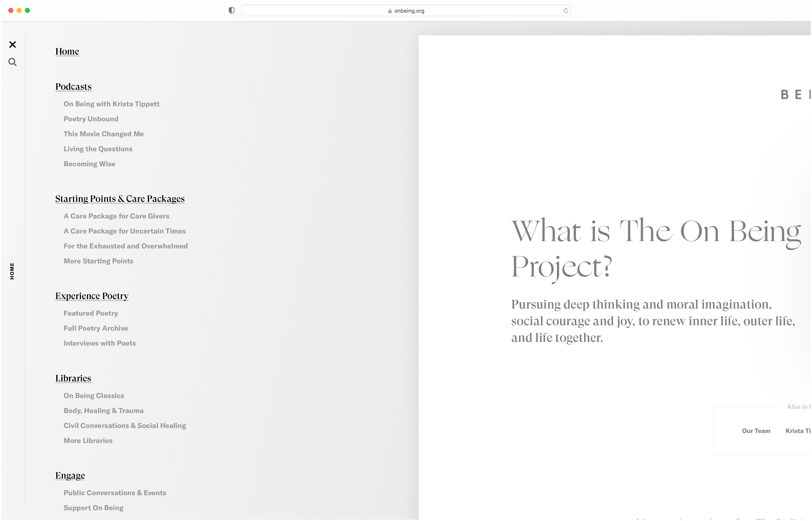Click the lock icon in address bar
The image size is (812, 521).
[x=390, y=11]
